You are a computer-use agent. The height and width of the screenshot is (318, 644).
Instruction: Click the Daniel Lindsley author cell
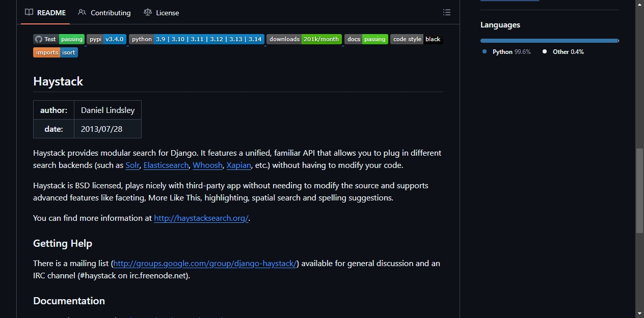(108, 110)
